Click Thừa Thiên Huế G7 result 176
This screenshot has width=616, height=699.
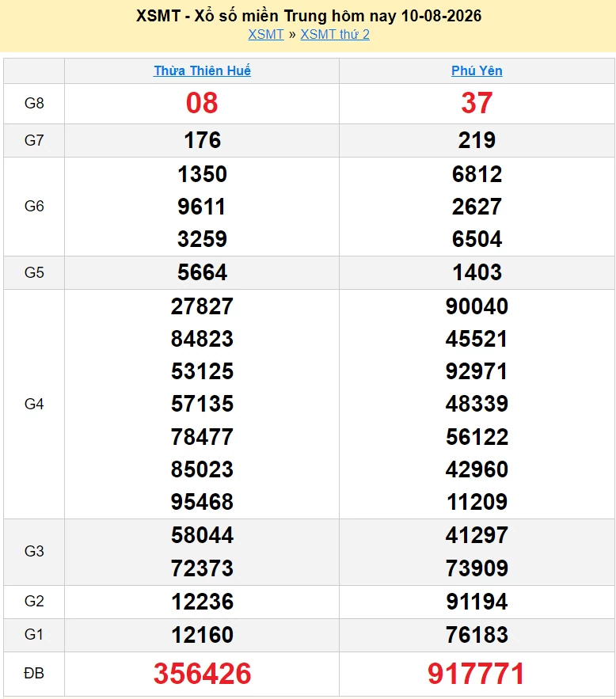202,140
